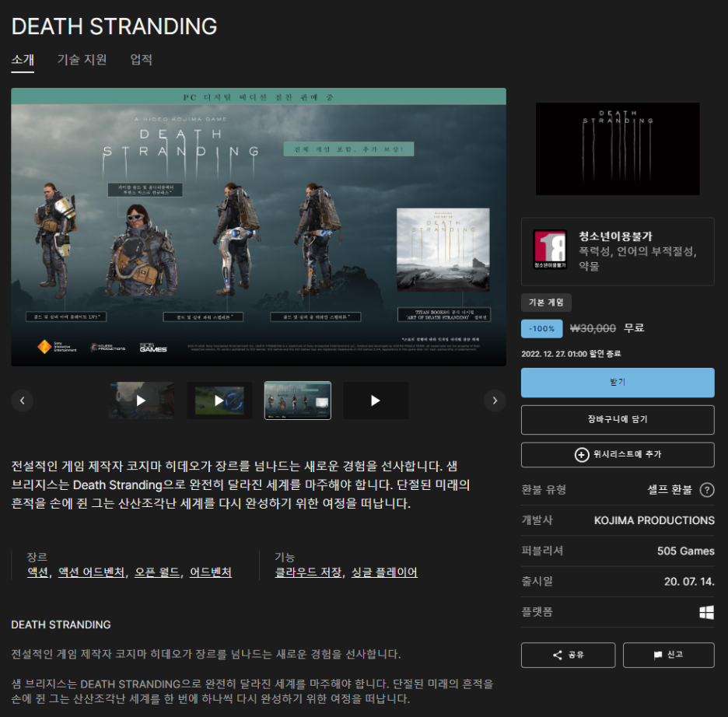Click the 셀프 환불 refund type text

pyautogui.click(x=670, y=490)
